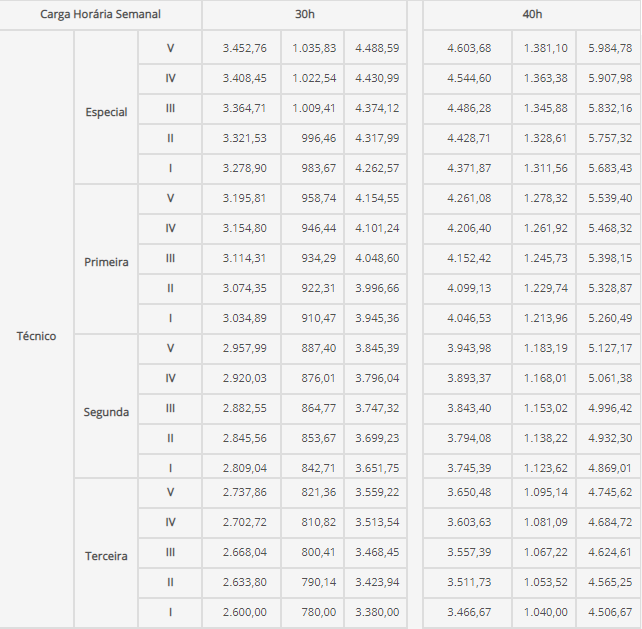Select cell value 5.757,32
The width and height of the screenshot is (642, 629).
point(610,138)
